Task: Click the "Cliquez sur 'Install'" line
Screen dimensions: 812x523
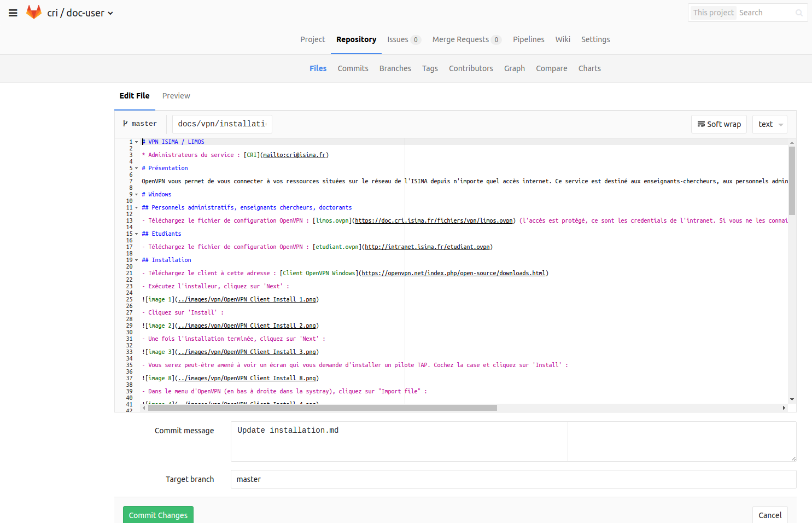Action: coord(183,312)
